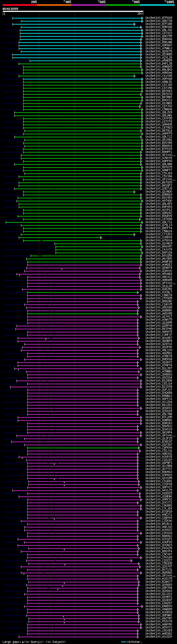Select the UniRef100_C6T7U0 label
The height and width of the screenshot is (644, 177).
[x=159, y=106]
